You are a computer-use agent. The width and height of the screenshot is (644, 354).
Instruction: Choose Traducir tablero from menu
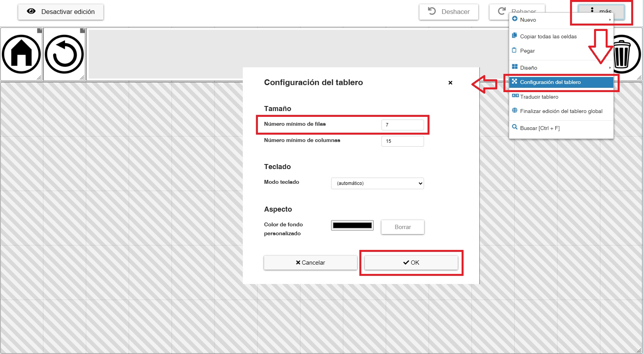(x=561, y=97)
